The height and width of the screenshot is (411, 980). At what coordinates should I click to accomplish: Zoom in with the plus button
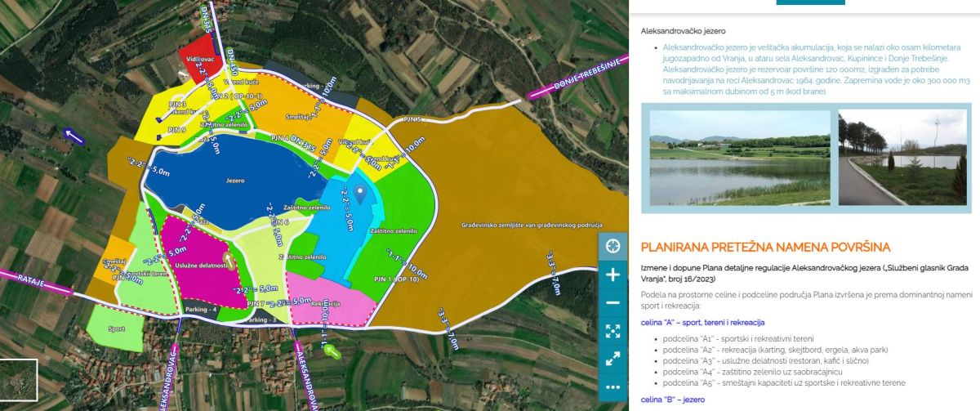(613, 275)
